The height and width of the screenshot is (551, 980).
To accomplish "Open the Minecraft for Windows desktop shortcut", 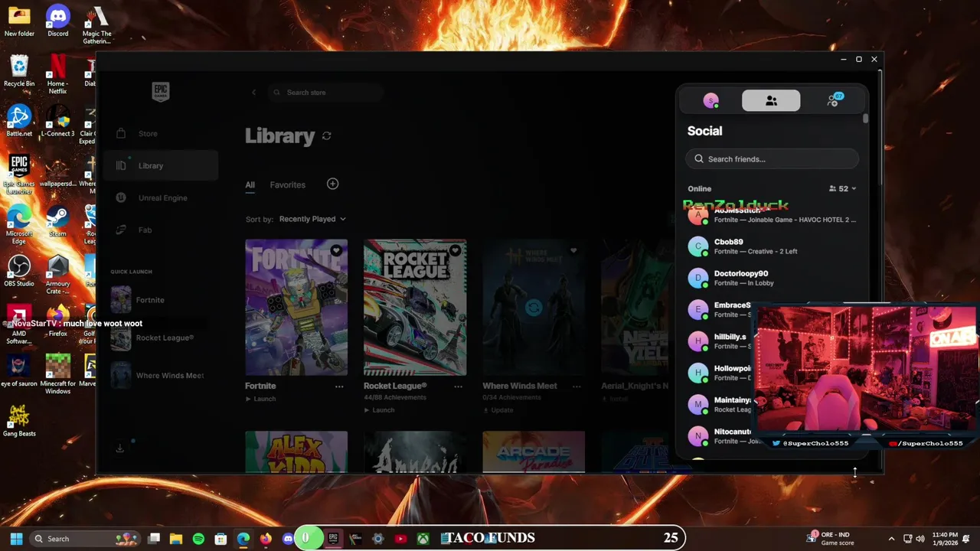I will (x=57, y=373).
